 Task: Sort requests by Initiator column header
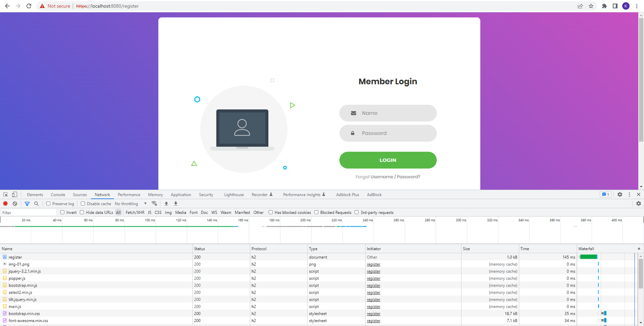click(413, 249)
